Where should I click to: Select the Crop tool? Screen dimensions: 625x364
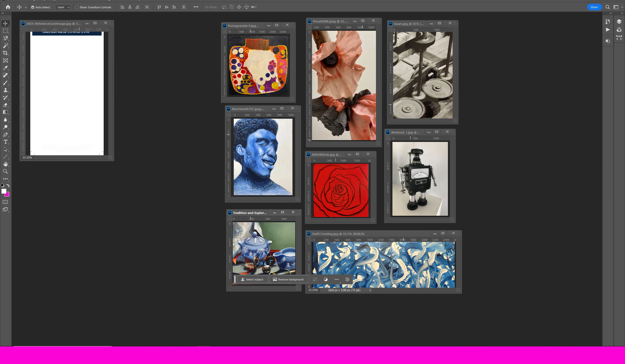(x=6, y=53)
